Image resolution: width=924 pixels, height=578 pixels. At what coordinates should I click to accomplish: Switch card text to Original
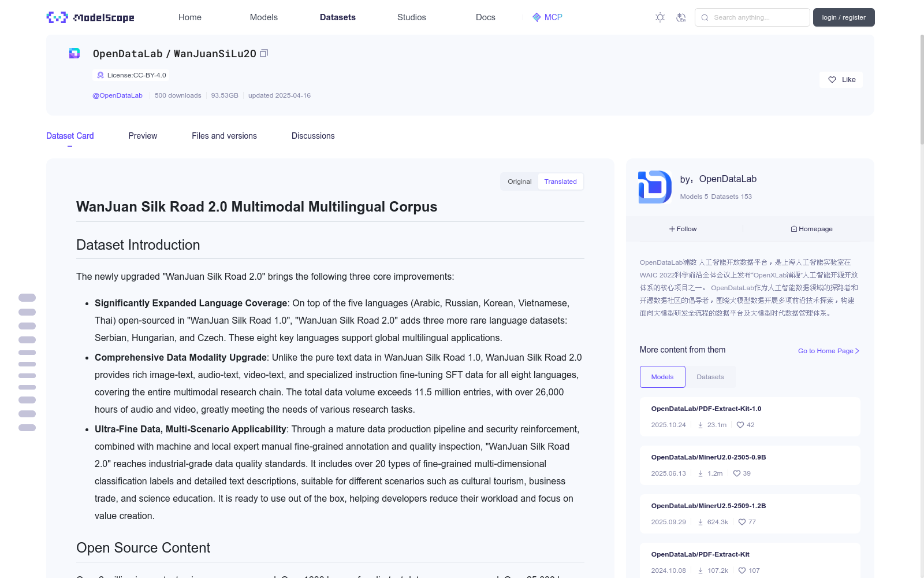pos(520,181)
